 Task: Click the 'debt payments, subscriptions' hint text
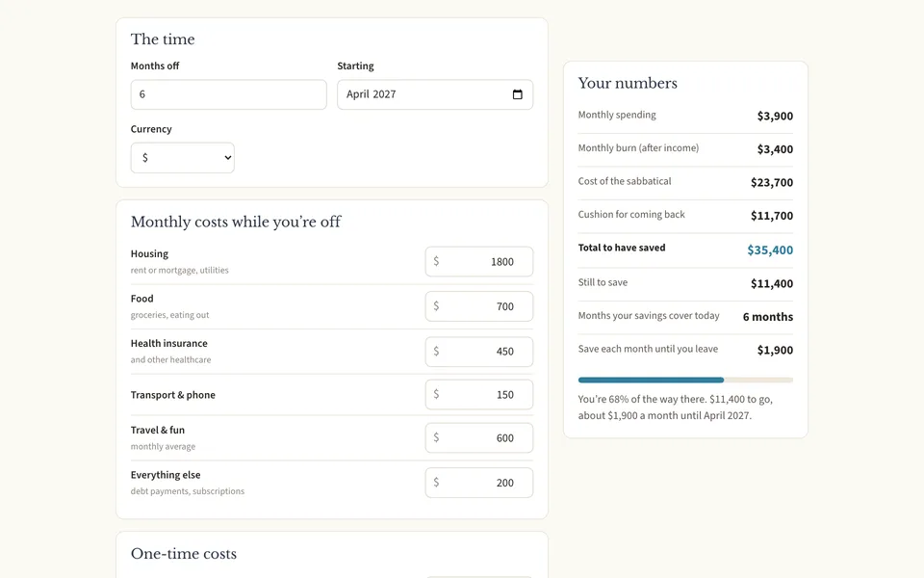[x=188, y=491]
